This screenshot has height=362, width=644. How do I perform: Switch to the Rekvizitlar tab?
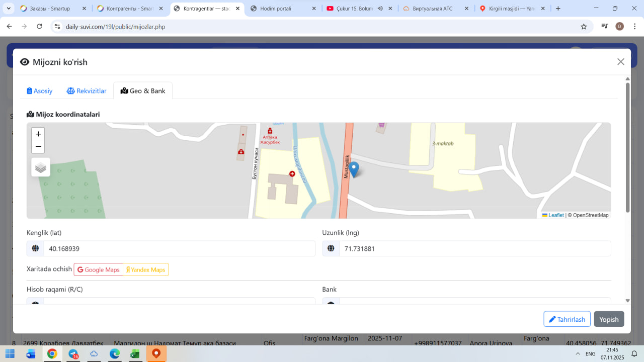tap(87, 91)
